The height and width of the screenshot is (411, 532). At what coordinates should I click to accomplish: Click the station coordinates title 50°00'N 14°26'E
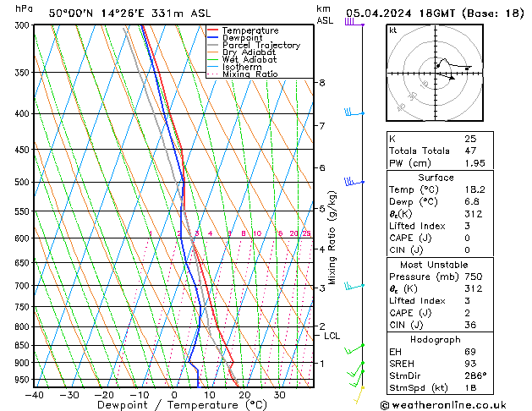129,13
